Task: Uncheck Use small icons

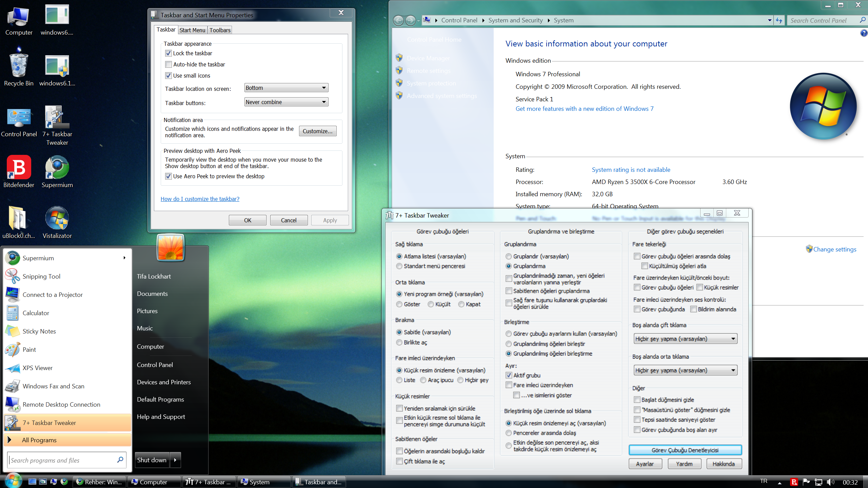Action: coord(169,76)
